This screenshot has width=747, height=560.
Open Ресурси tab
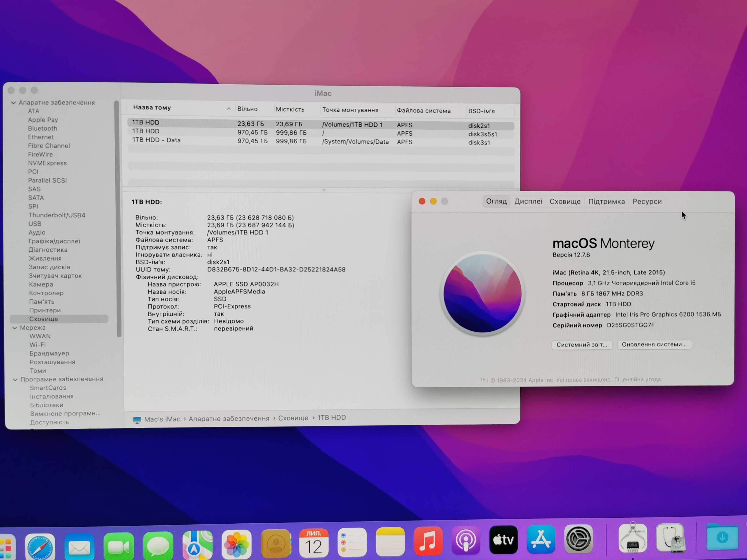point(647,202)
